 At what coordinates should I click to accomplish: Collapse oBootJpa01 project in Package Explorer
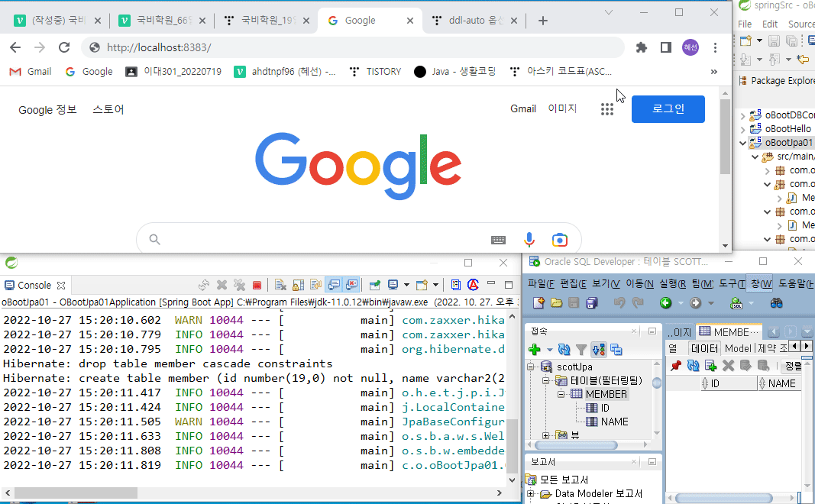tap(742, 143)
